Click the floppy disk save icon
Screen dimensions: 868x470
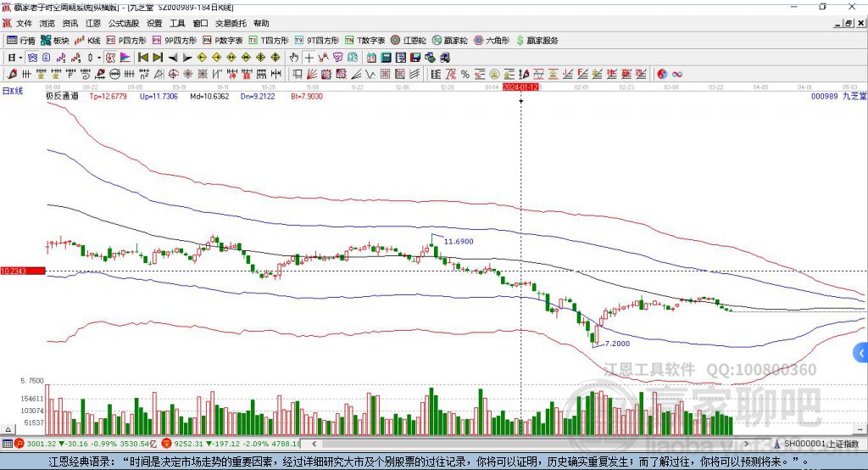pyautogui.click(x=415, y=58)
